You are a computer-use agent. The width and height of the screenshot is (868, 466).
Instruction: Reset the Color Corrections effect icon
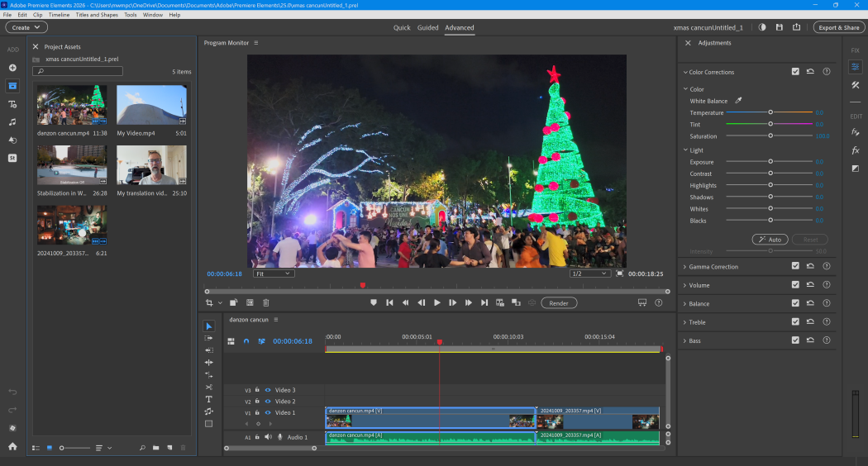point(810,71)
